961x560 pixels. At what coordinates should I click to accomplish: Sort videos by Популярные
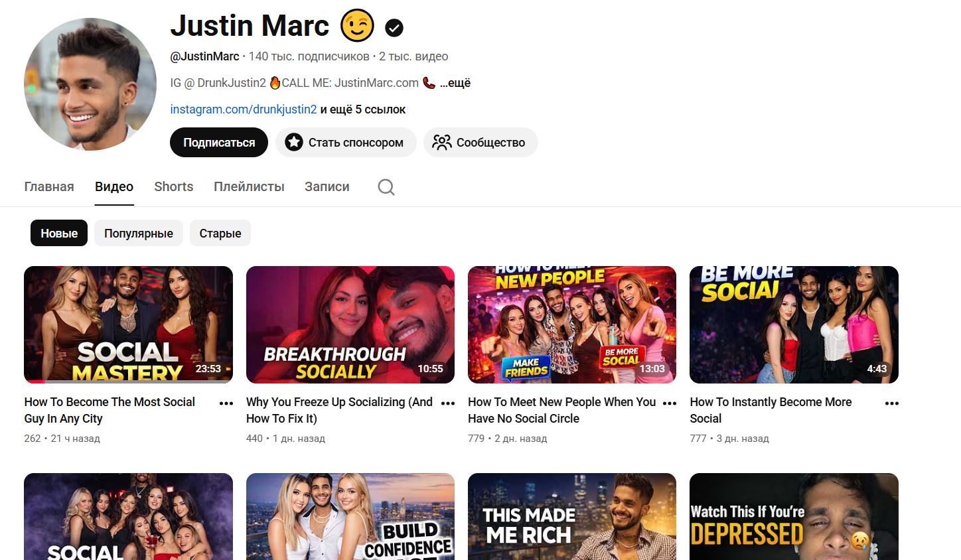139,234
